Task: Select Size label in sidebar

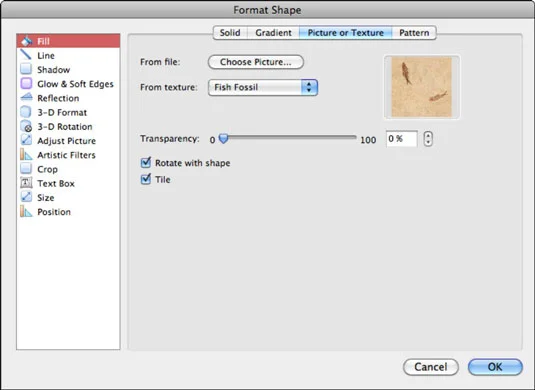Action: click(46, 198)
